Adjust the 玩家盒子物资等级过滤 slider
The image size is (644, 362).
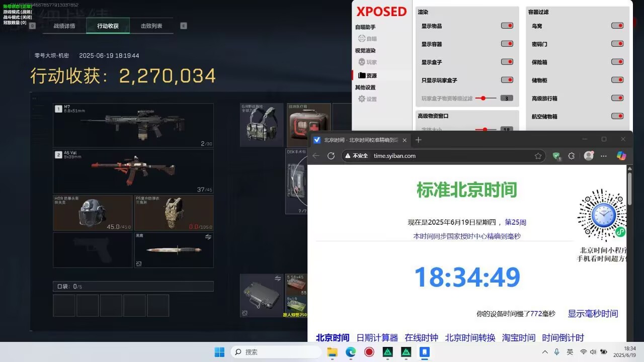484,99
